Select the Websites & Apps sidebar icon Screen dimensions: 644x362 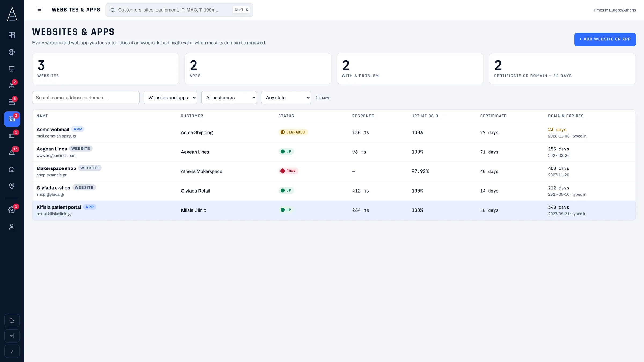point(12,119)
